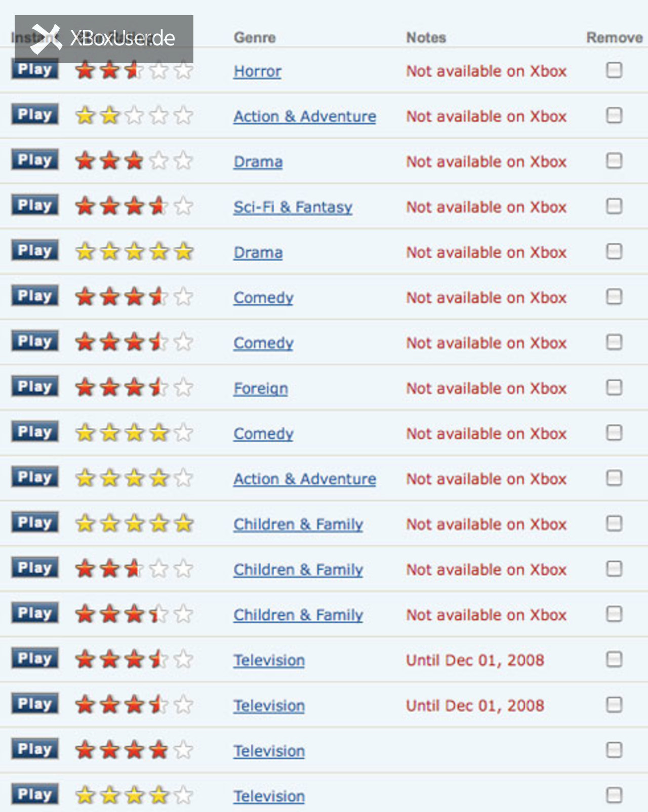Rate the Horror title five stars
The height and width of the screenshot is (812, 648).
coord(183,70)
